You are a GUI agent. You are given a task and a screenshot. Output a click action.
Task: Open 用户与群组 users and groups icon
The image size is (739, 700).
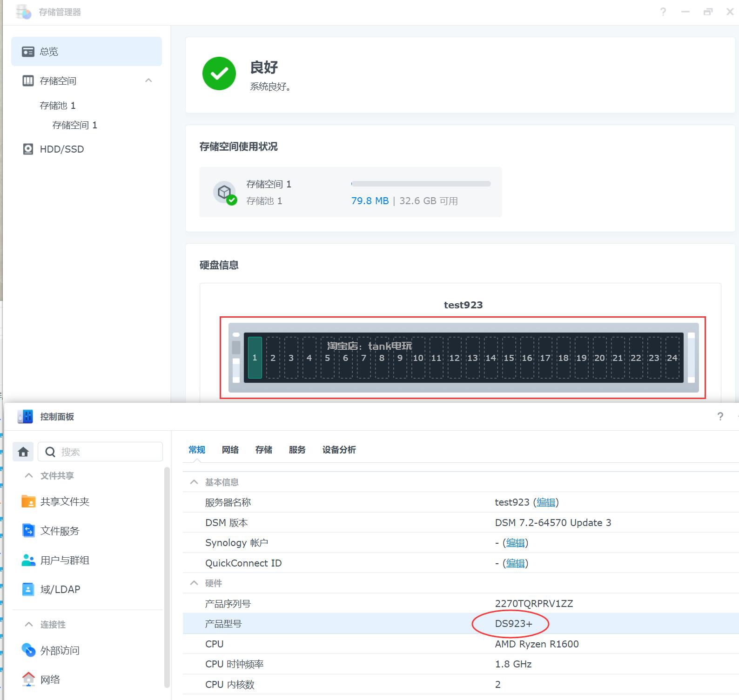pyautogui.click(x=28, y=560)
